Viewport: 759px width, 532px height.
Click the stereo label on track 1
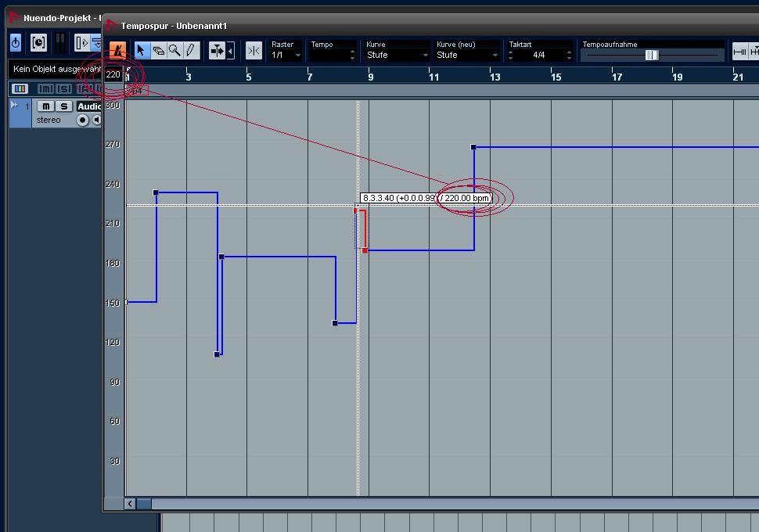49,120
